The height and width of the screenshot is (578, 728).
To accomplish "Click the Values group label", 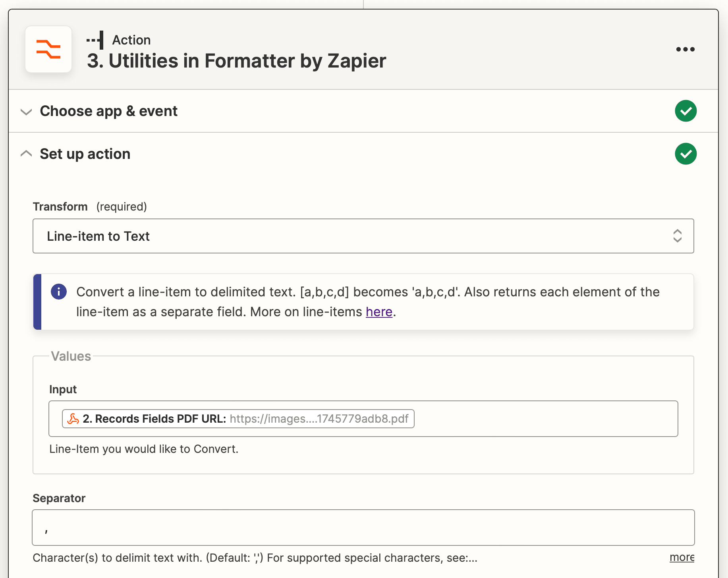I will pyautogui.click(x=71, y=356).
